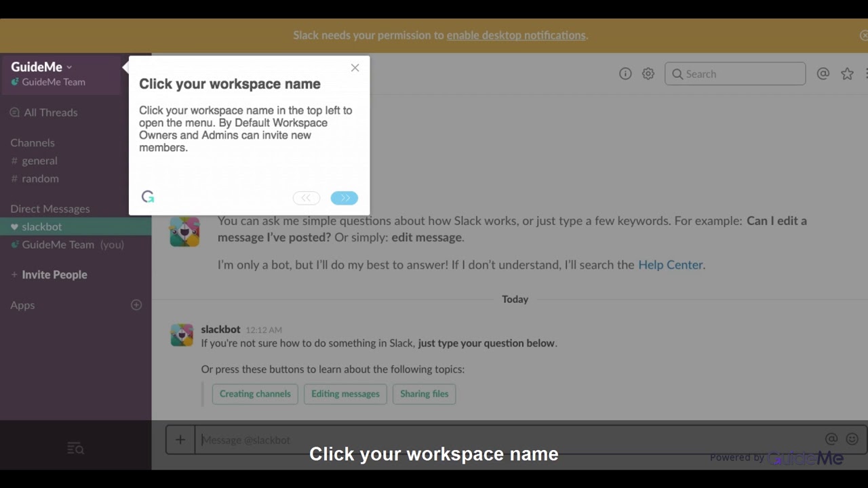The image size is (868, 488).
Task: Click the All Threads icon
Action: (x=15, y=113)
